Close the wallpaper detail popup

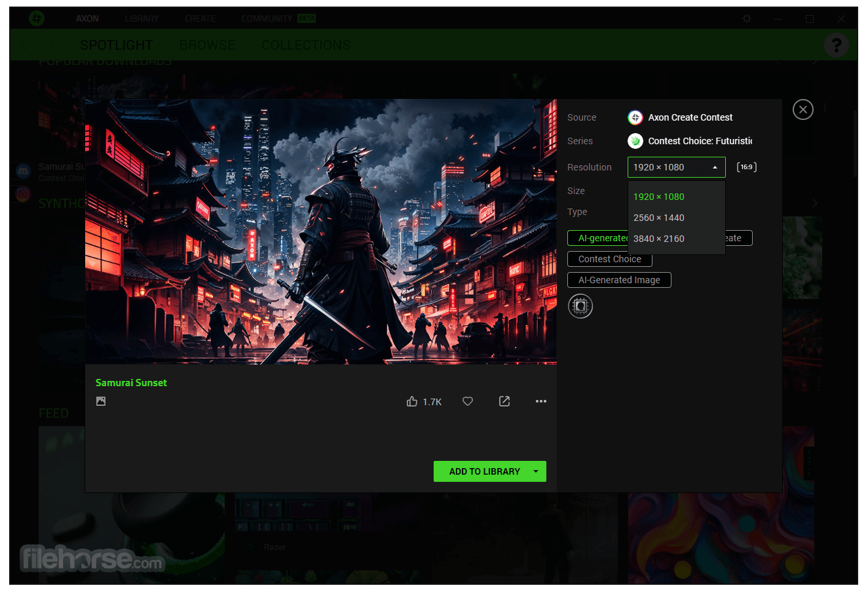[x=803, y=109]
